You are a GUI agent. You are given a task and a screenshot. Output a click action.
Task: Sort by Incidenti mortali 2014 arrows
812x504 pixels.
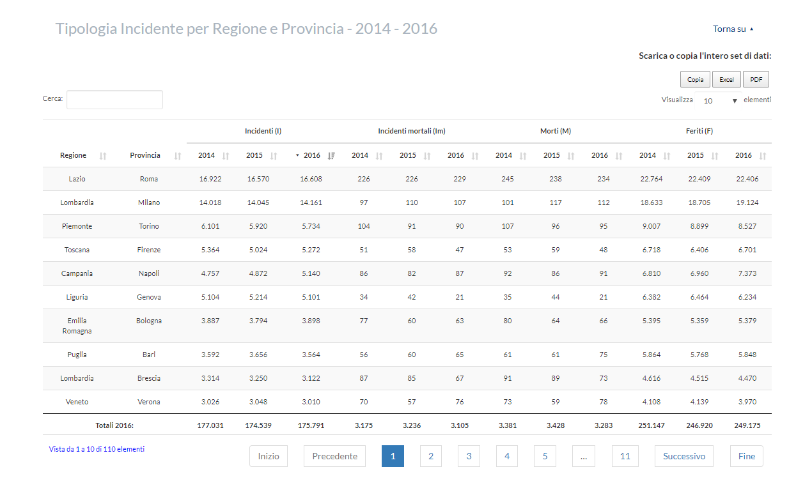pos(379,156)
